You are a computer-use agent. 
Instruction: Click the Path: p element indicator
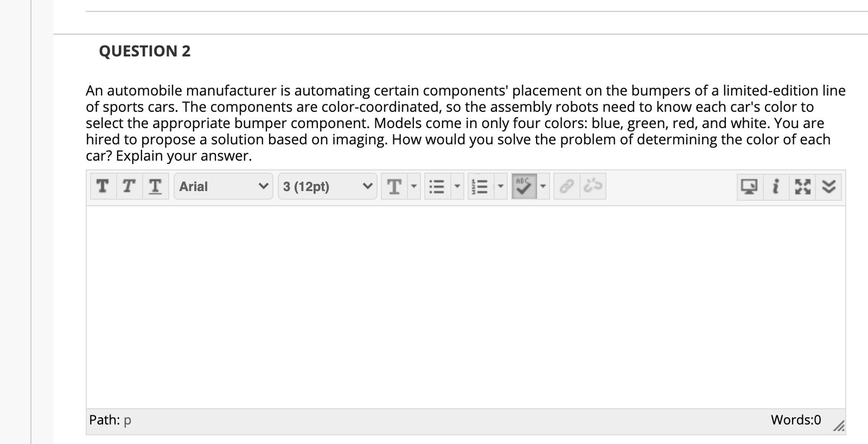click(x=110, y=420)
